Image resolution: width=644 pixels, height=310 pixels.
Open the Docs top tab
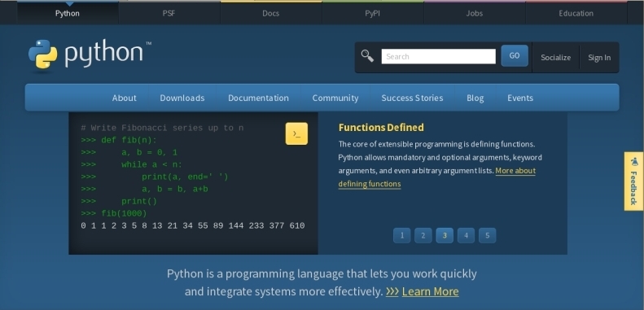pyautogui.click(x=270, y=13)
